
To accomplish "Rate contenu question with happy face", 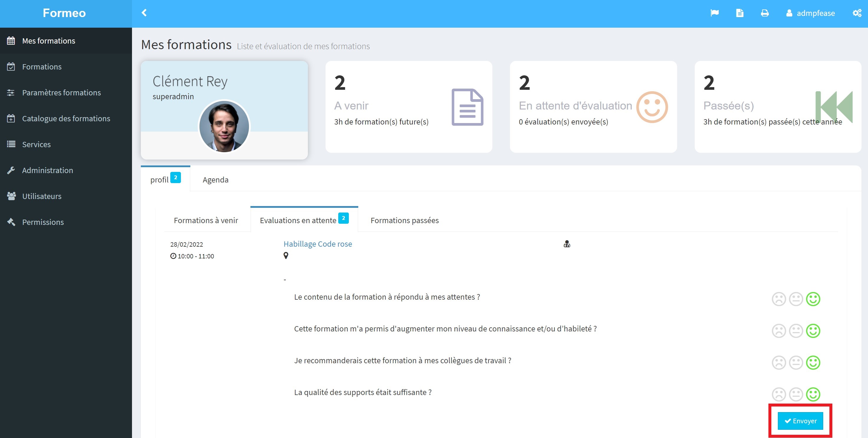I will click(813, 299).
